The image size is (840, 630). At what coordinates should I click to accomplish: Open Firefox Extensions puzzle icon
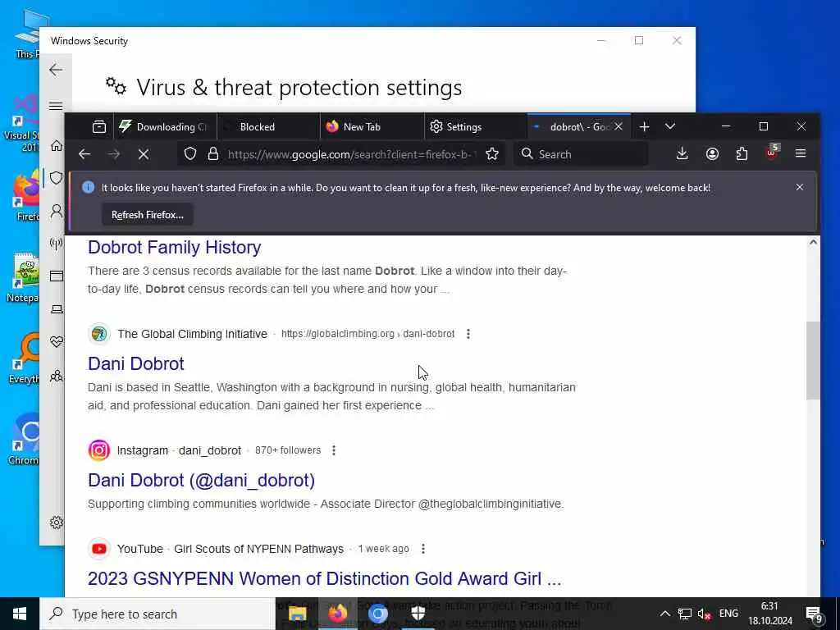(x=742, y=154)
